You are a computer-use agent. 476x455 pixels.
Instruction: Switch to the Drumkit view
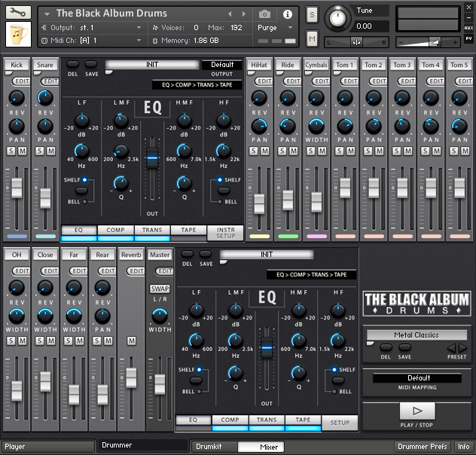click(214, 447)
